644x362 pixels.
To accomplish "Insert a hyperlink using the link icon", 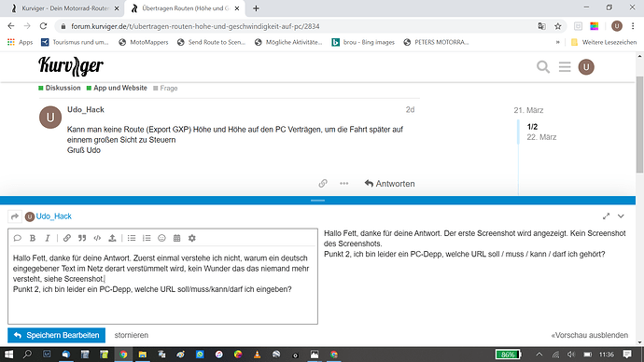I will tap(67, 238).
